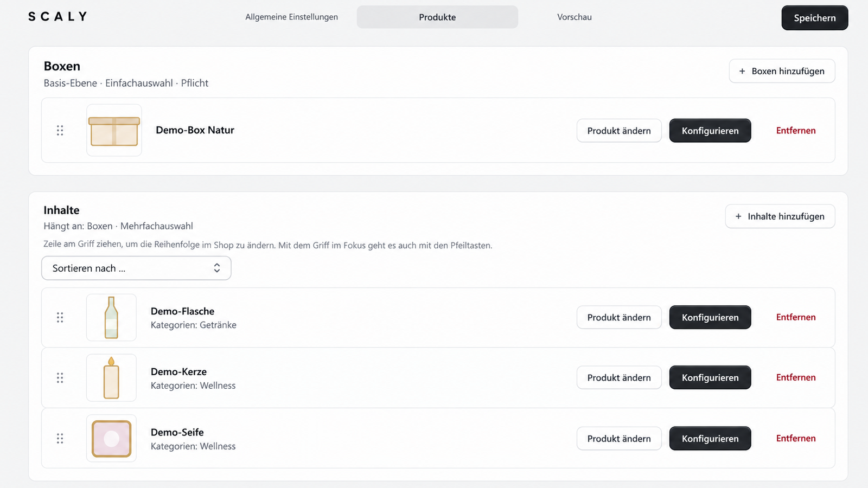Switch to Allgemeine Einstellungen tab
This screenshot has height=488, width=868.
click(291, 17)
